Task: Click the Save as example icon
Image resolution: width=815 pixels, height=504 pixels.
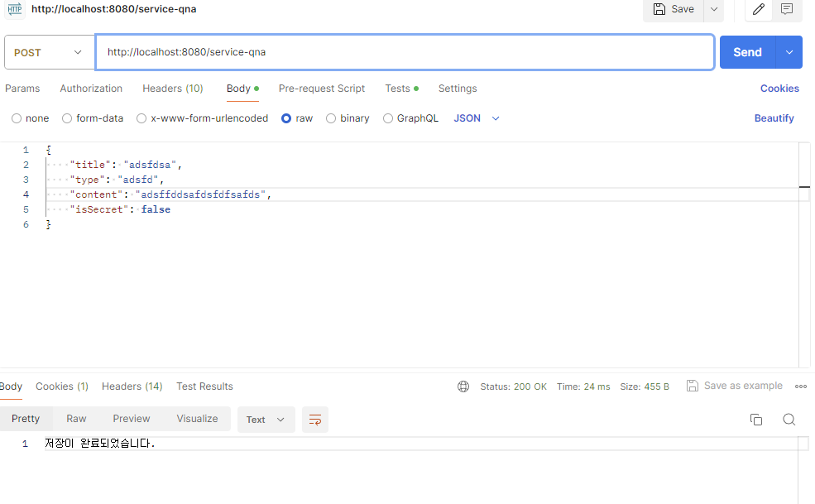Action: tap(693, 386)
